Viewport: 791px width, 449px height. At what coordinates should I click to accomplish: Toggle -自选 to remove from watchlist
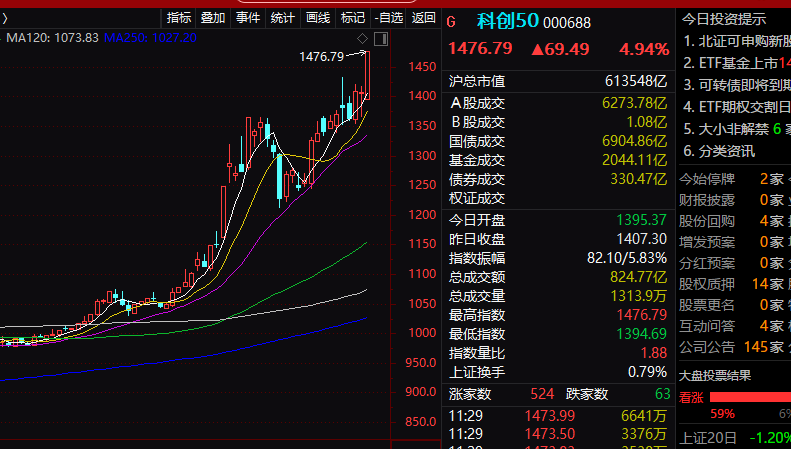pyautogui.click(x=389, y=18)
